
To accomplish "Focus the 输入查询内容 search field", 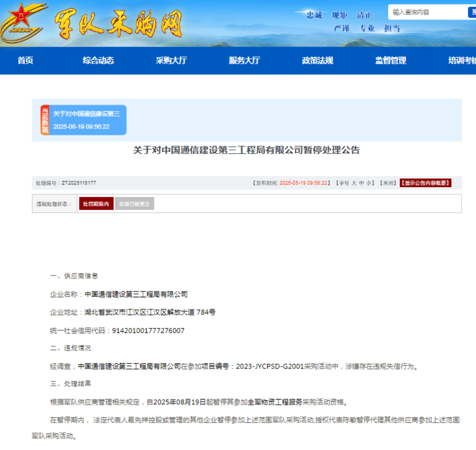I will [x=428, y=12].
